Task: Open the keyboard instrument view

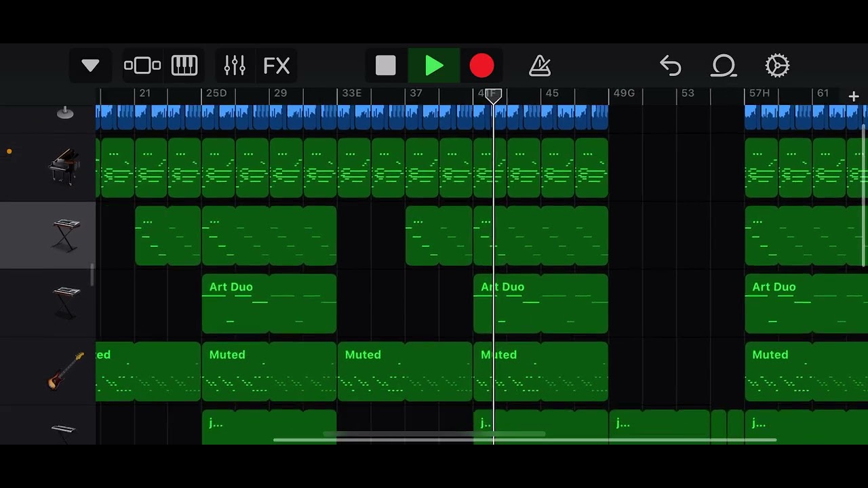Action: [x=184, y=66]
